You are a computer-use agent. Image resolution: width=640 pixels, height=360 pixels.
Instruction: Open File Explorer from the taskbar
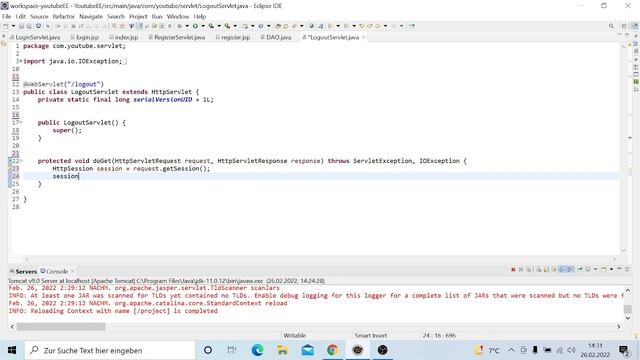282,350
